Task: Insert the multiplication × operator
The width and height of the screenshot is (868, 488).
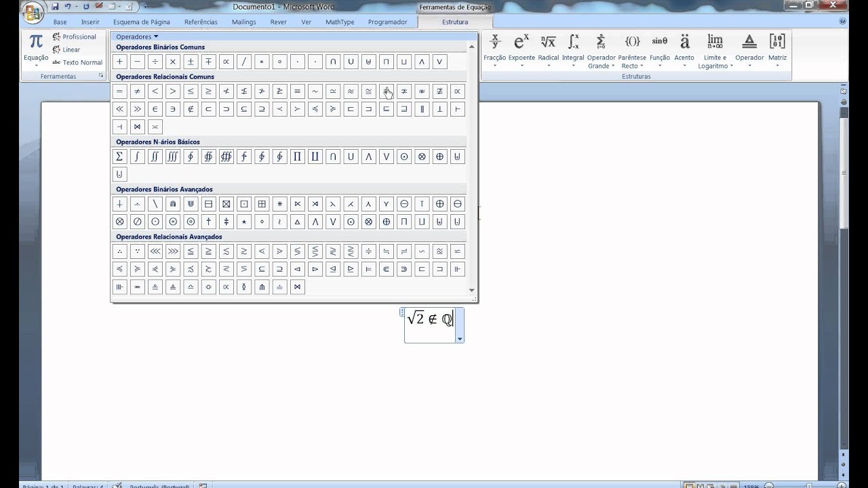Action: tap(173, 62)
